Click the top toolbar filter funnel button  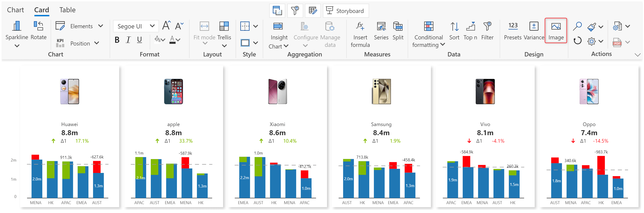click(295, 11)
